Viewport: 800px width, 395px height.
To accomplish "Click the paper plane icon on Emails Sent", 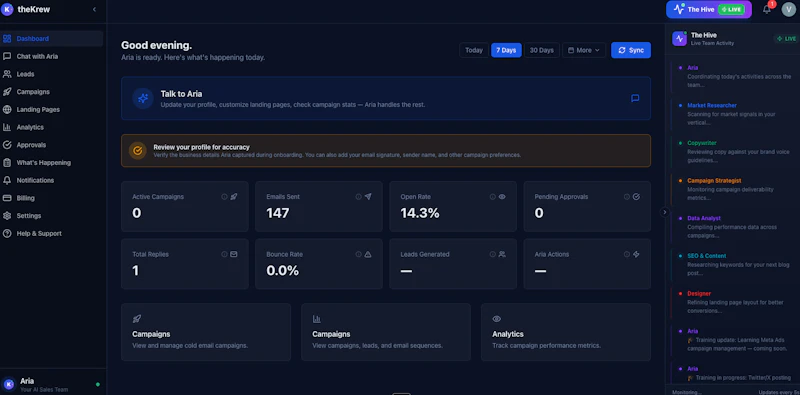I will click(x=368, y=196).
